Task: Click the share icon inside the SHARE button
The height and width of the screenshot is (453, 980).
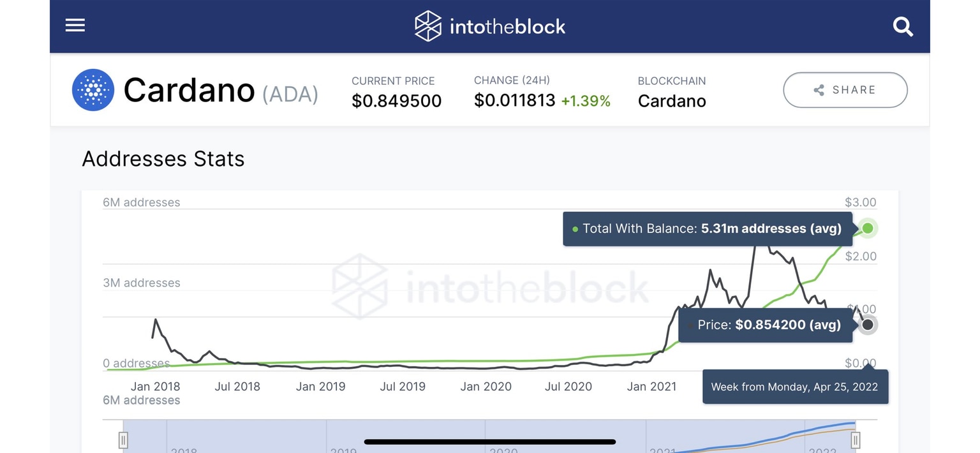Action: (x=819, y=90)
